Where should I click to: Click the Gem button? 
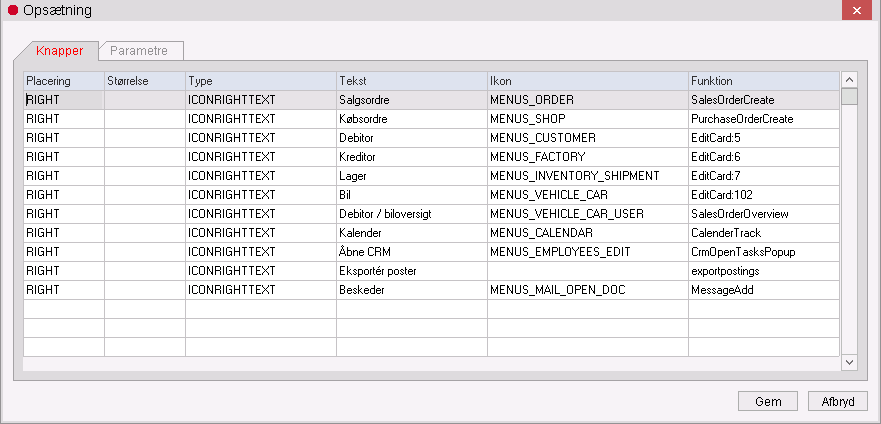pos(768,401)
